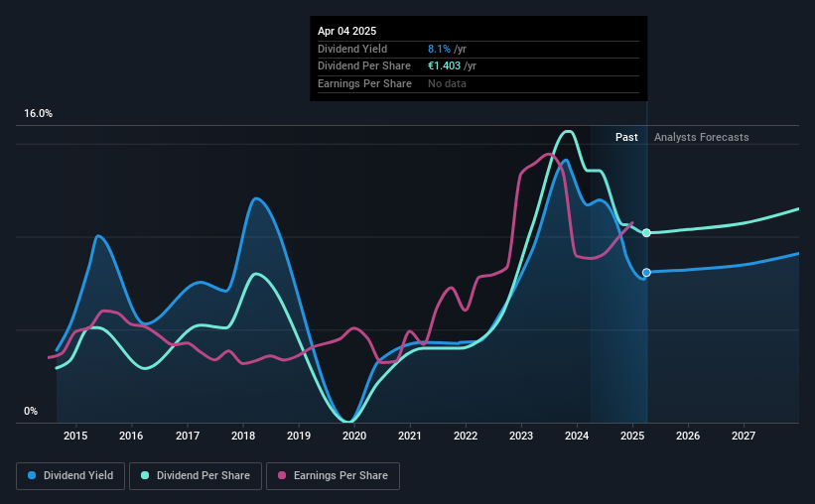This screenshot has width=815, height=504.
Task: Select the teal Dividend Per Share data point marker
Action: coord(646,233)
